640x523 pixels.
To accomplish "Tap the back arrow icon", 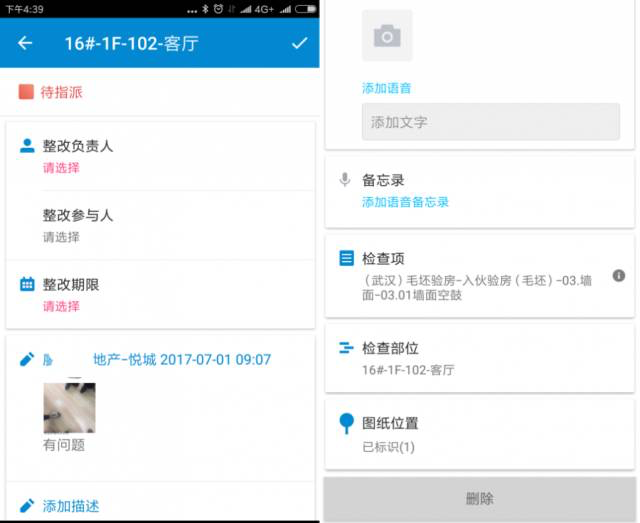I will pyautogui.click(x=25, y=43).
